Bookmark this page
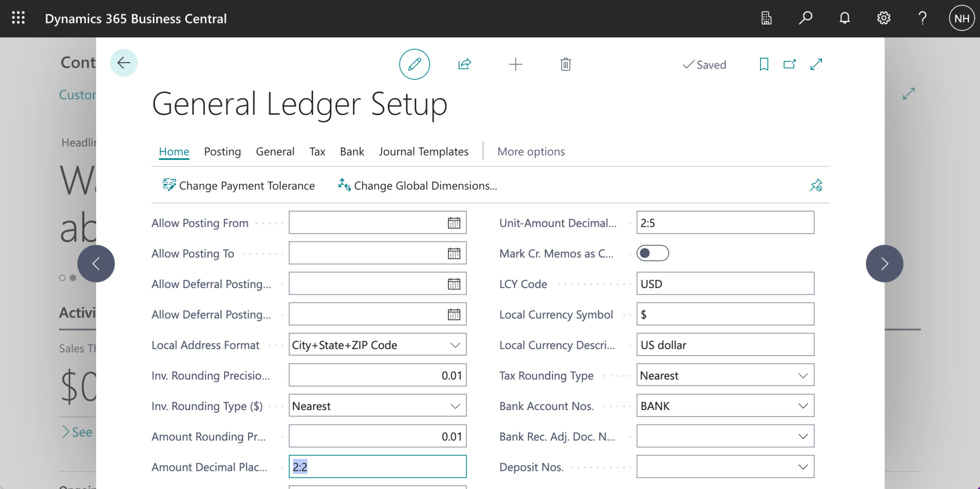The height and width of the screenshot is (489, 980). point(764,65)
